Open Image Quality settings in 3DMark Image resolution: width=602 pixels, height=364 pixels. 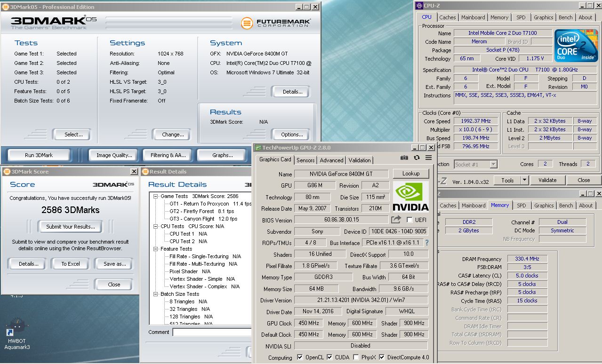click(114, 155)
